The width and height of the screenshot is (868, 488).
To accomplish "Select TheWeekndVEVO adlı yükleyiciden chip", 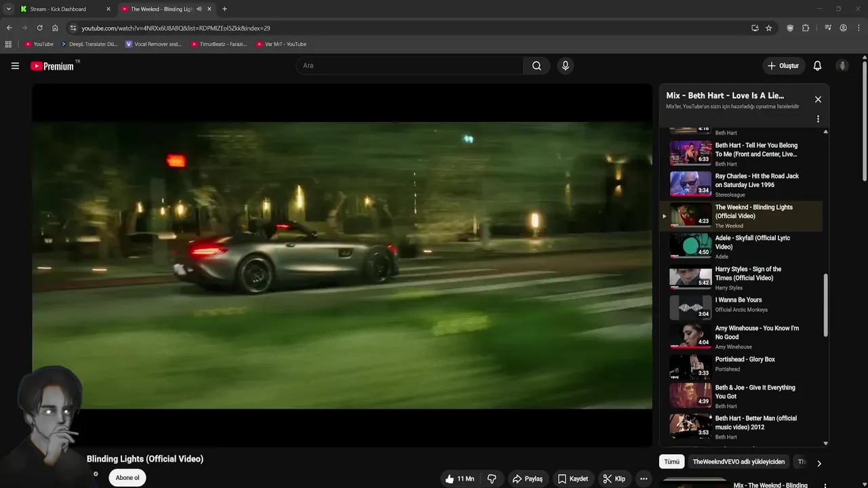I will (x=738, y=462).
